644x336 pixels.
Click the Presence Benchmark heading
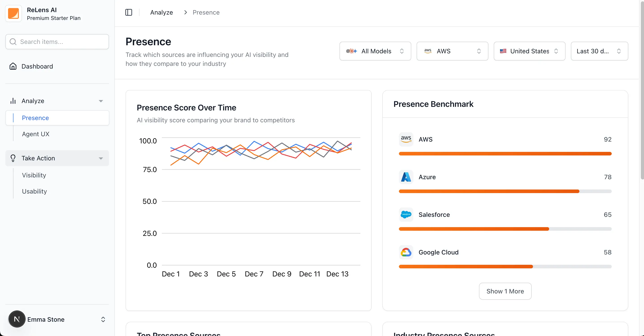tap(433, 104)
